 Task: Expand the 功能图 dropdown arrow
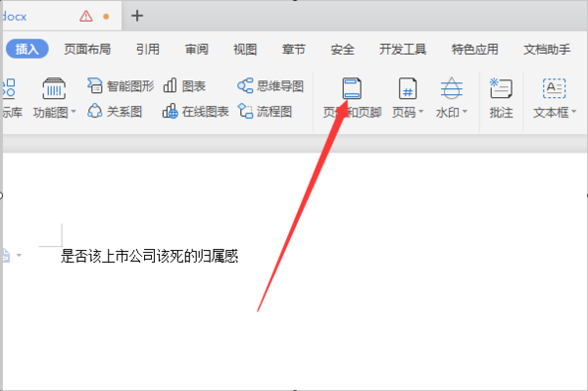click(x=73, y=112)
